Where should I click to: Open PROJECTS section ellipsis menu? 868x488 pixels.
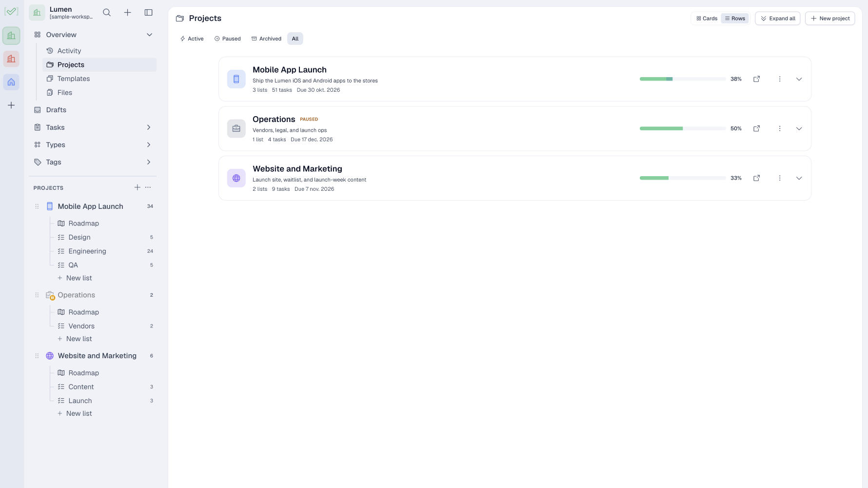[148, 187]
